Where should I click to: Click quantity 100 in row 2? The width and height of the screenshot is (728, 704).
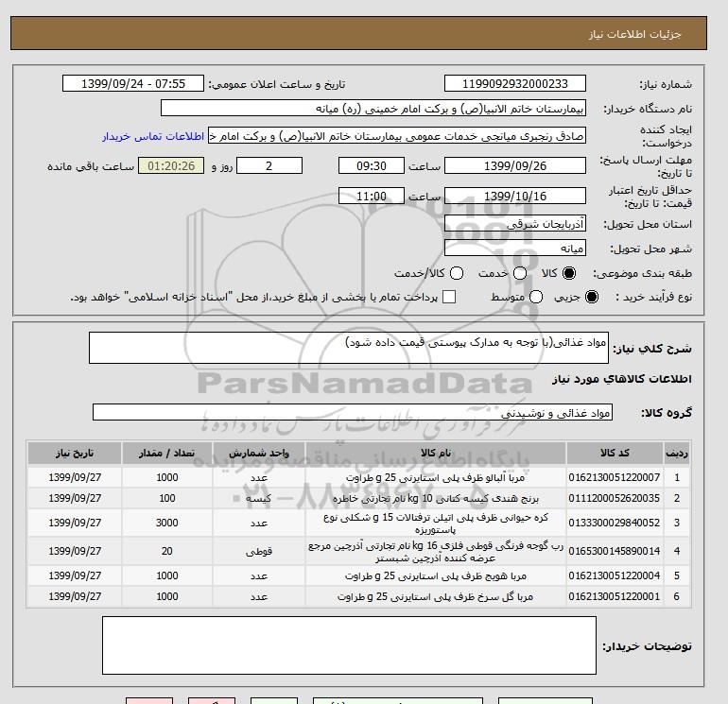167,498
